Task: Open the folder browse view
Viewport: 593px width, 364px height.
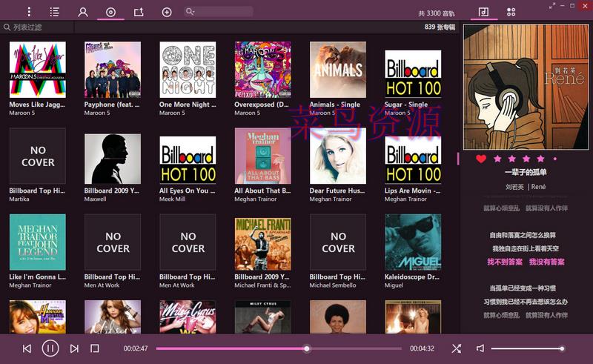Action: [139, 12]
